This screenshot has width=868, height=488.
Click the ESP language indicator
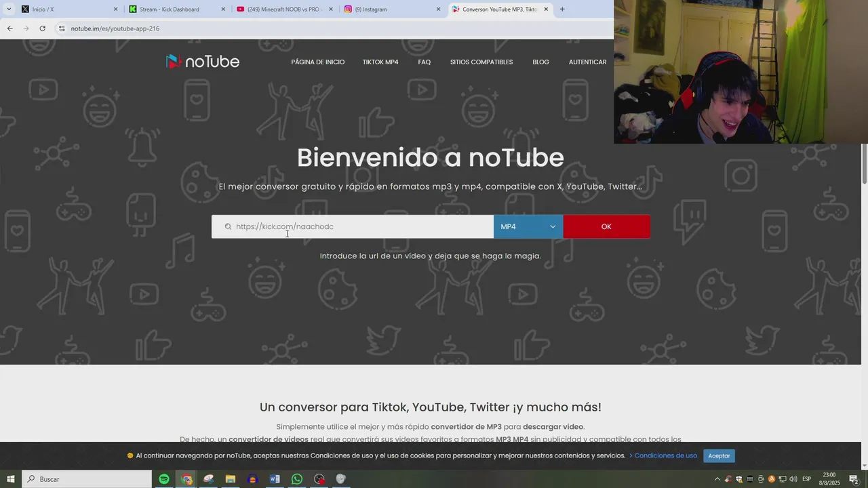pos(807,479)
